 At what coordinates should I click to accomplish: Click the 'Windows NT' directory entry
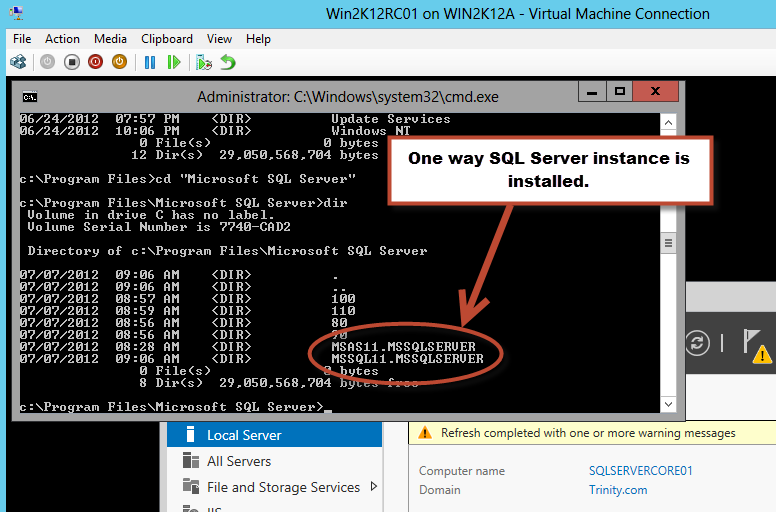click(371, 131)
